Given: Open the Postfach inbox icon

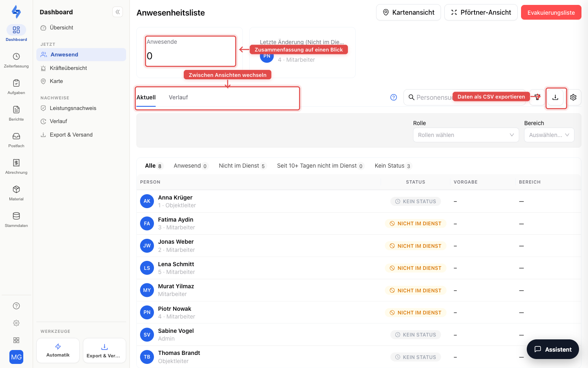Looking at the screenshot, I should coord(16,136).
